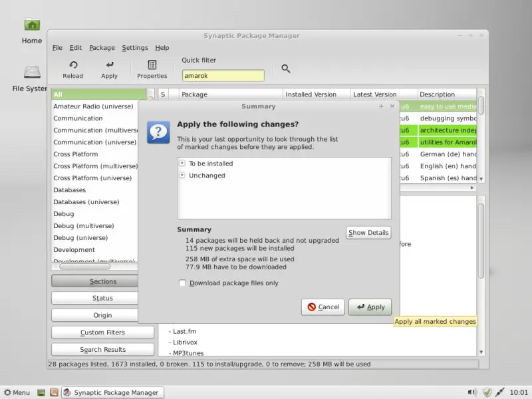Launch the orange taskbar launcher icon
532x399 pixels.
[54, 392]
